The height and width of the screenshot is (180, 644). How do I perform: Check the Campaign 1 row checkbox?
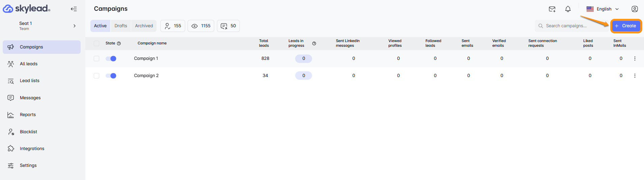coord(96,59)
